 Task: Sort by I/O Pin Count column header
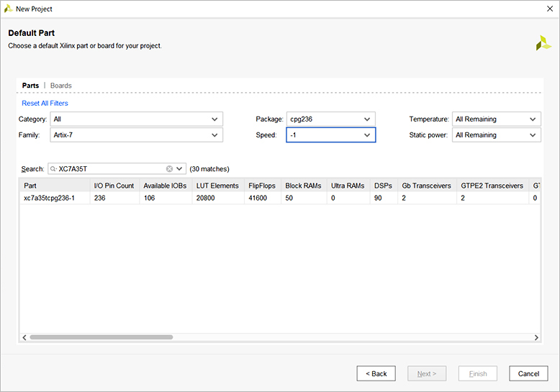(x=114, y=186)
